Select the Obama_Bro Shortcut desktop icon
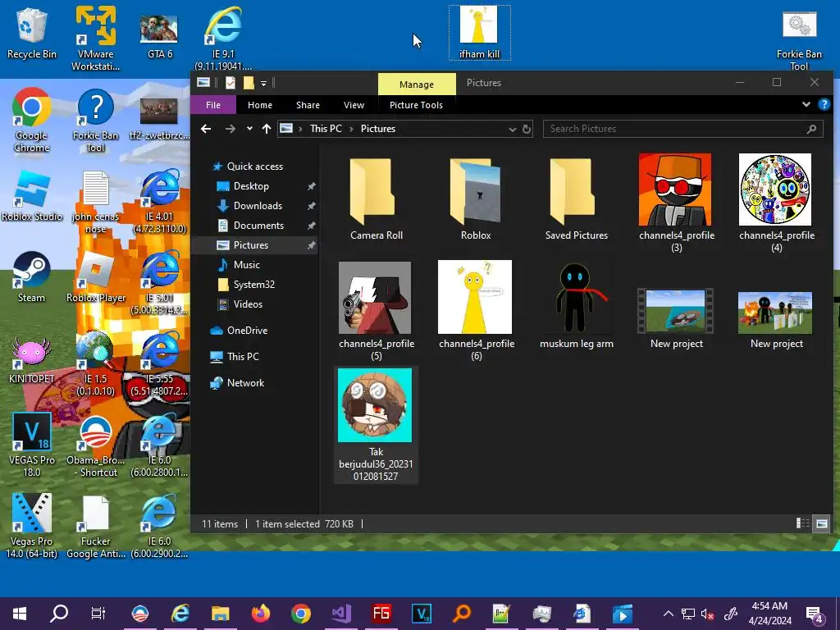The height and width of the screenshot is (630, 840). tap(95, 445)
